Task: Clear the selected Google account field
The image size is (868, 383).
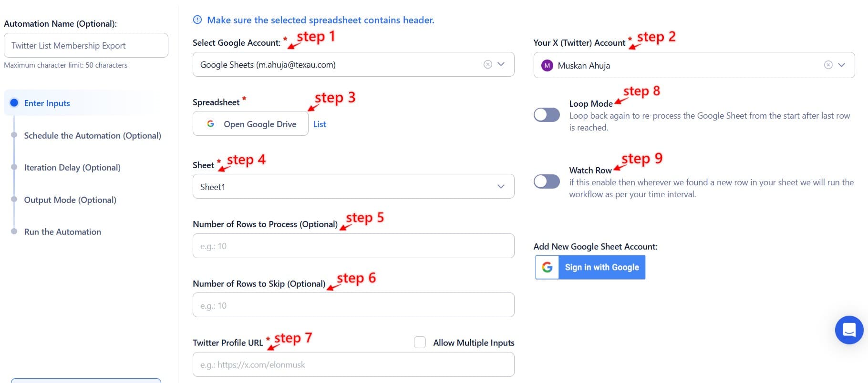Action: click(x=487, y=64)
